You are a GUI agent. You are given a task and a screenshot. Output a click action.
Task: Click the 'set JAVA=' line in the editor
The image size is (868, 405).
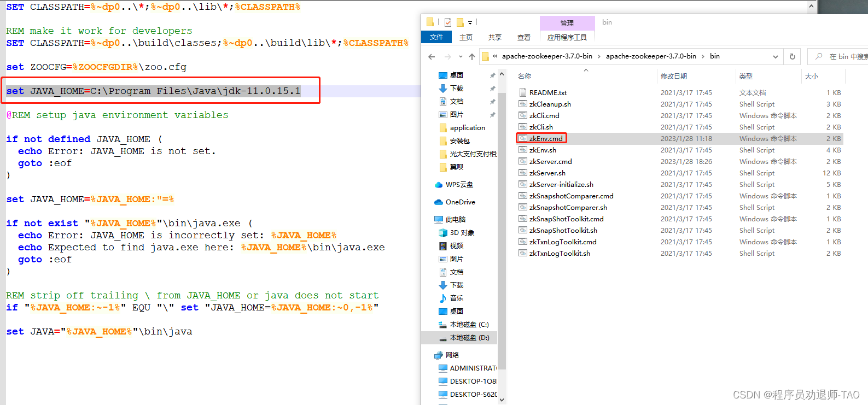(x=99, y=332)
